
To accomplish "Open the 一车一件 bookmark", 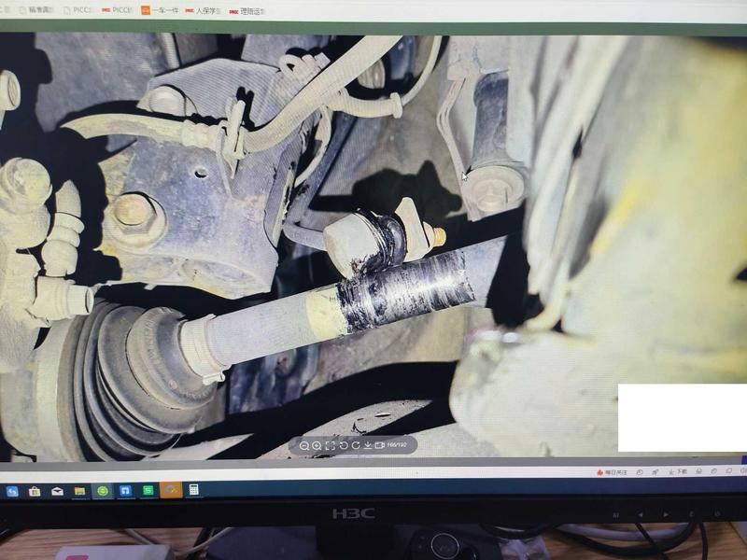I will [160, 10].
